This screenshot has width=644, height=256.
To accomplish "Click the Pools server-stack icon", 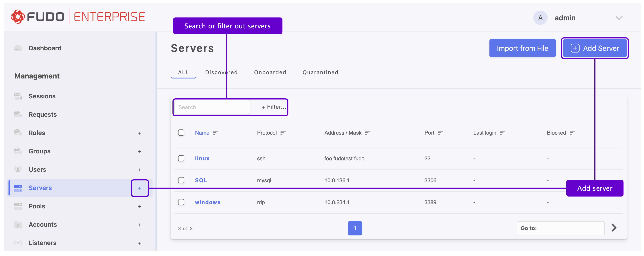I will click(x=18, y=206).
